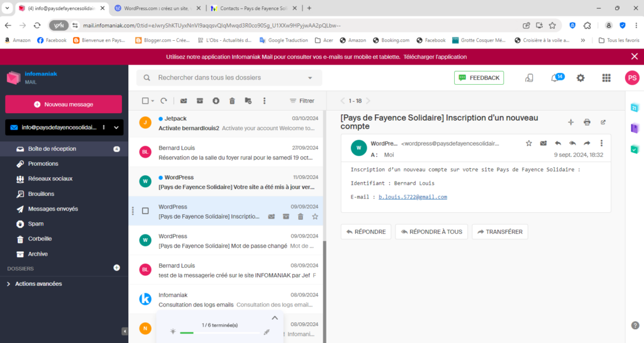Screen dimensions: 644x343
Task: Click the forward arrow in the message header
Action: point(587,143)
